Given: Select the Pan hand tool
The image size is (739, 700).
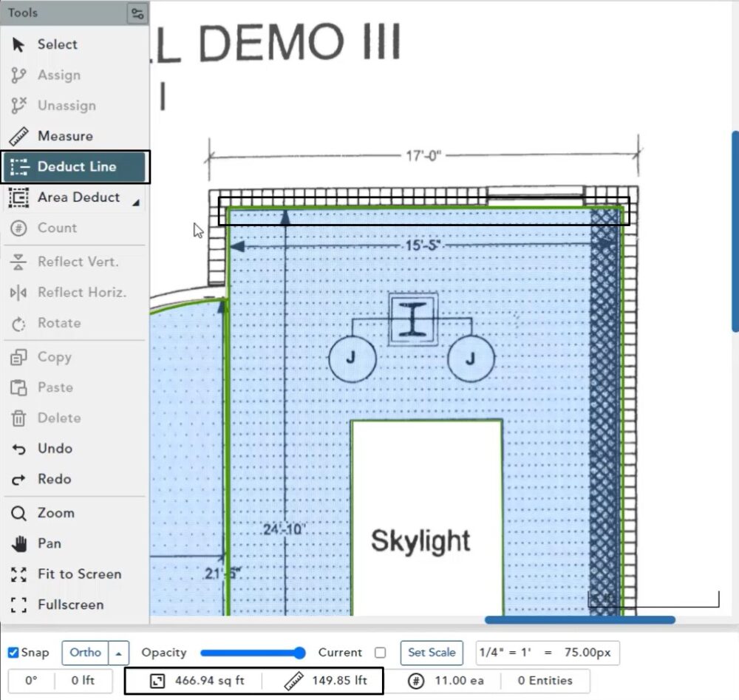Looking at the screenshot, I should pos(49,543).
